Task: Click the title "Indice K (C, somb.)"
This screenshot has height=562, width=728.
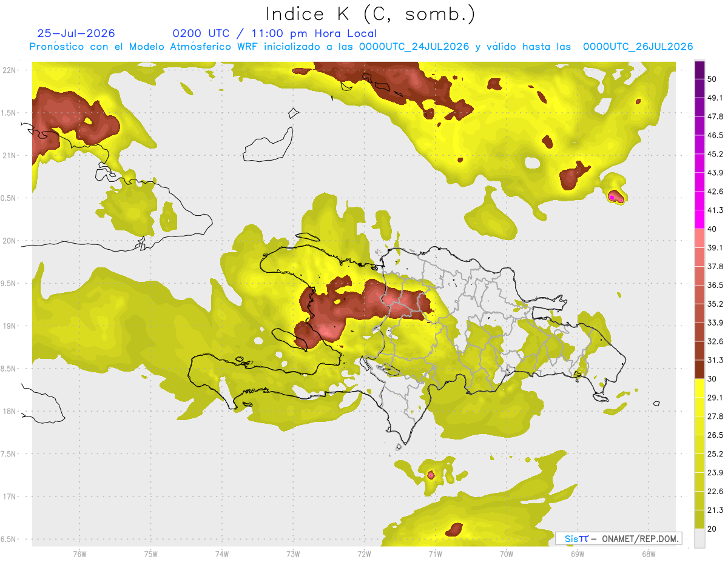Action: tap(371, 15)
